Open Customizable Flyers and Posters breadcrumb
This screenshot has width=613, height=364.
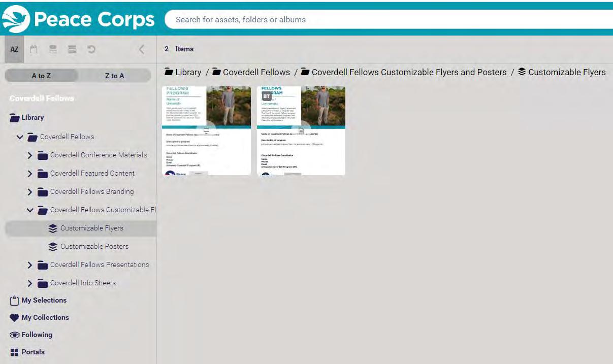tap(409, 72)
